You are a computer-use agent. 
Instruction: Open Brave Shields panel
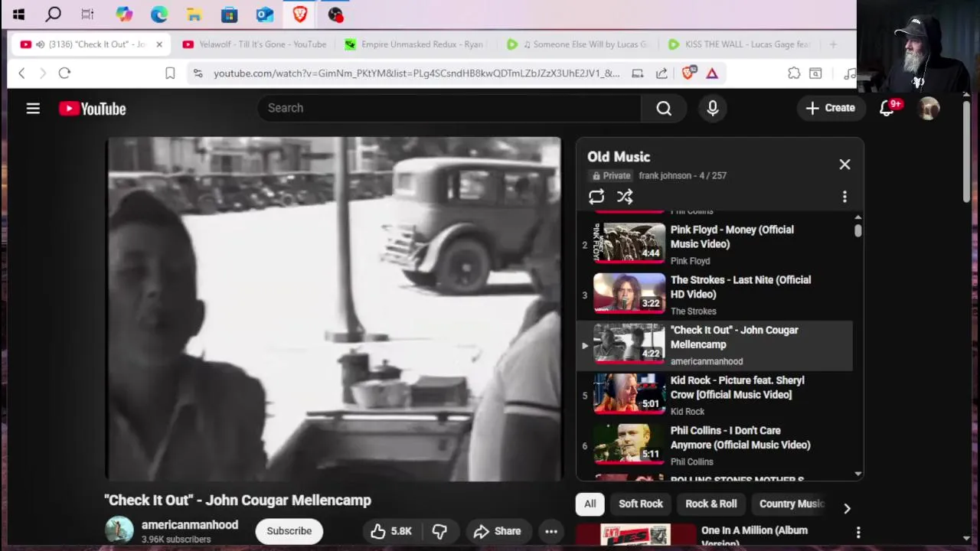click(x=688, y=73)
